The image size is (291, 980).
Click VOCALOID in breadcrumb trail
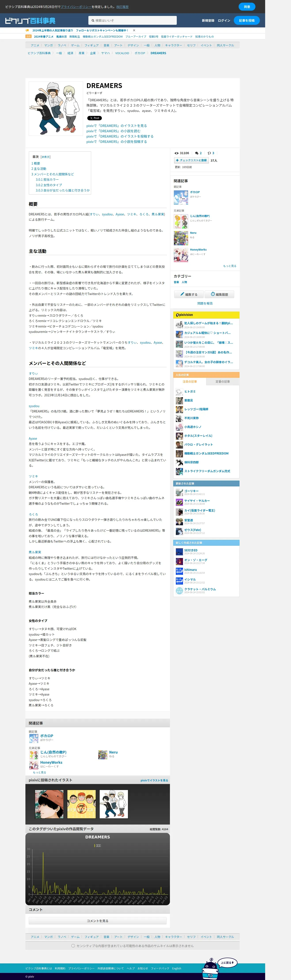[x=122, y=53]
